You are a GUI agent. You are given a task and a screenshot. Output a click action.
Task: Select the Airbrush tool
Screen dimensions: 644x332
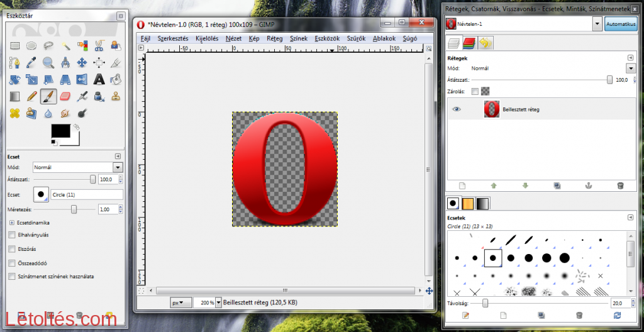click(82, 96)
